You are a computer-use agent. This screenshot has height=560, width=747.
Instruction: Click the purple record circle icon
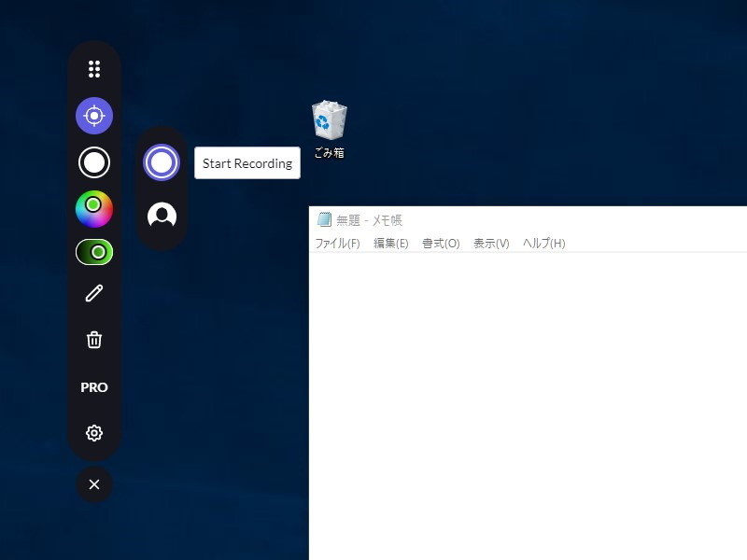pos(162,161)
